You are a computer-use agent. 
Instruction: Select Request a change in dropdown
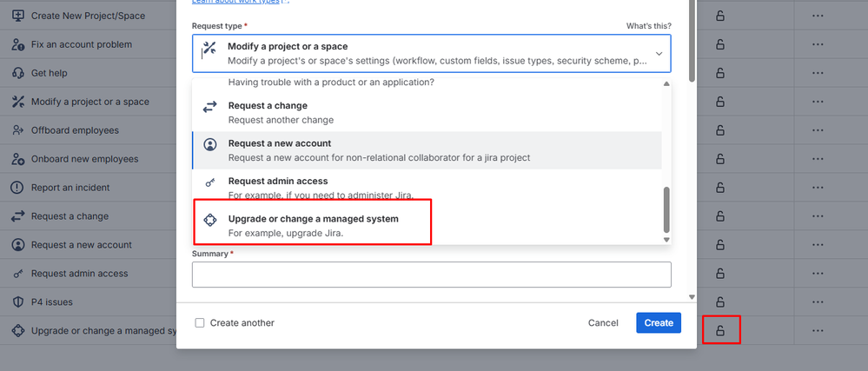click(427, 112)
